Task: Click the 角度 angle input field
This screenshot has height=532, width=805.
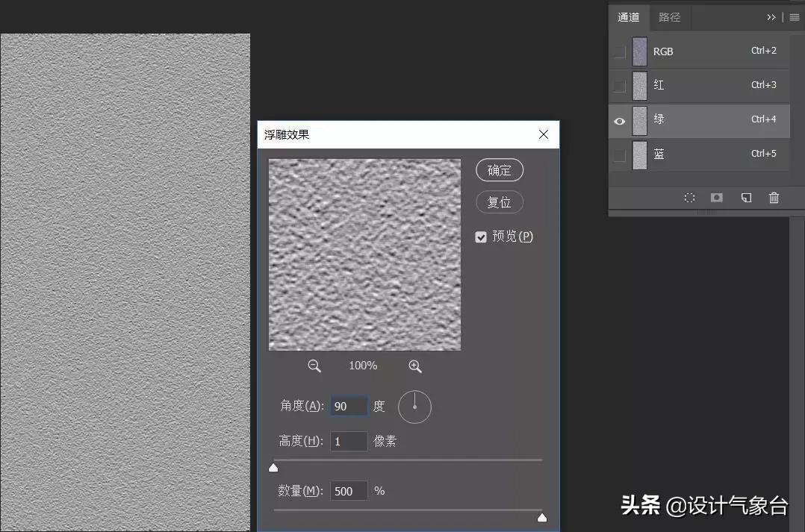Action: (x=349, y=406)
